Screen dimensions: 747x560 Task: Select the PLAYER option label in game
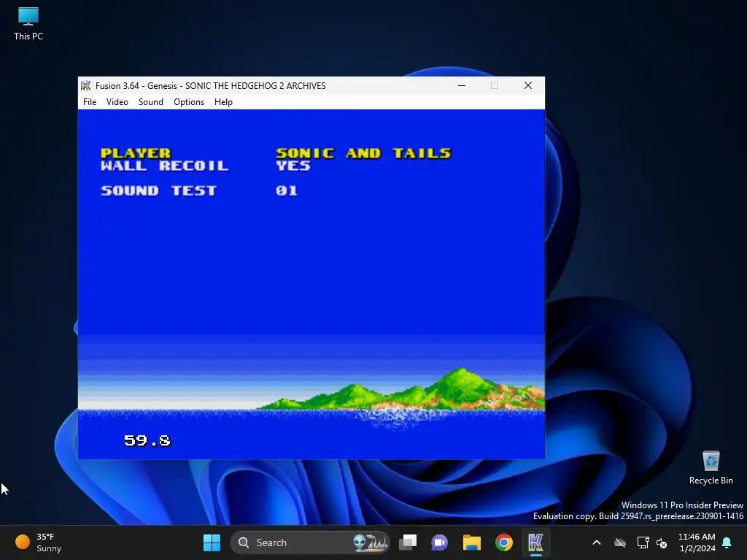pyautogui.click(x=136, y=153)
